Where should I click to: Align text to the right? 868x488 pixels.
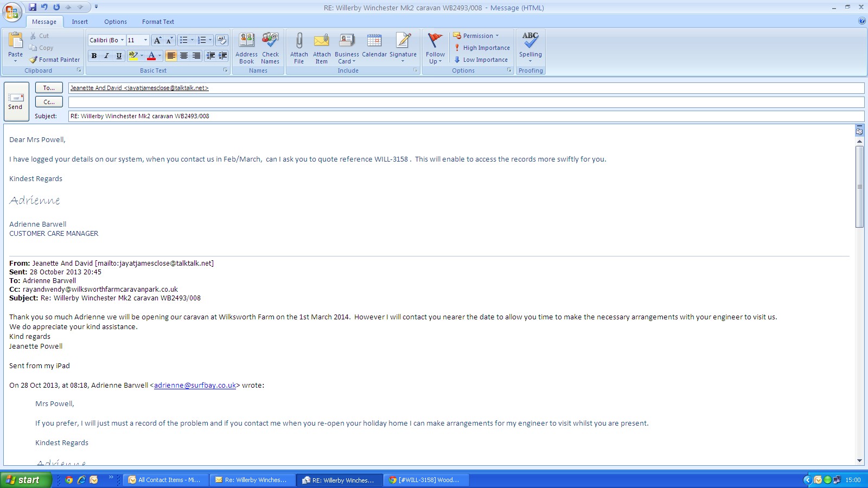pyautogui.click(x=196, y=56)
